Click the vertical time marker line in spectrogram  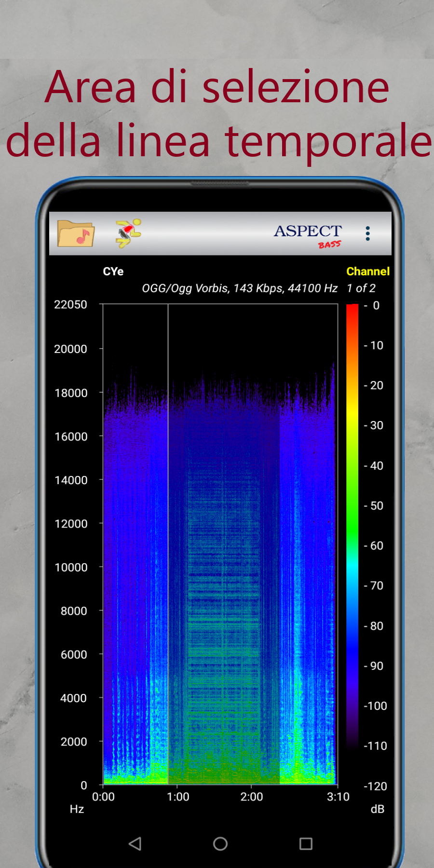[x=168, y=544]
